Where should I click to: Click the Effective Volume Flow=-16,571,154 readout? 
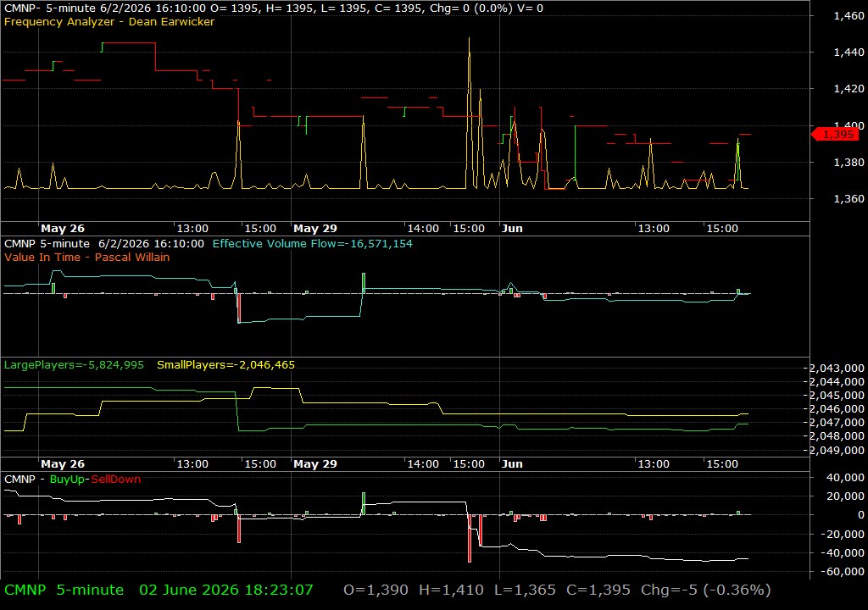312,243
